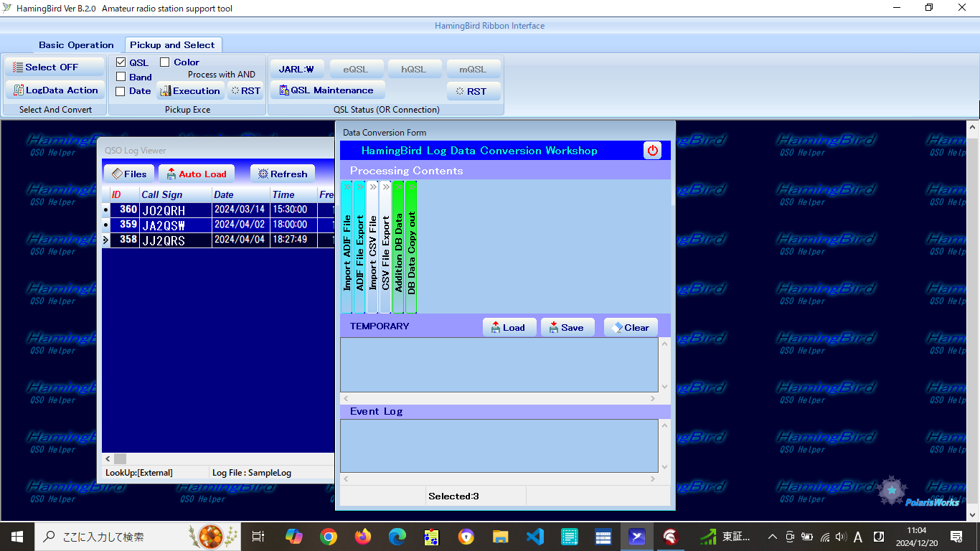Reset pickup with RST in Pickup Exce

pyautogui.click(x=245, y=91)
